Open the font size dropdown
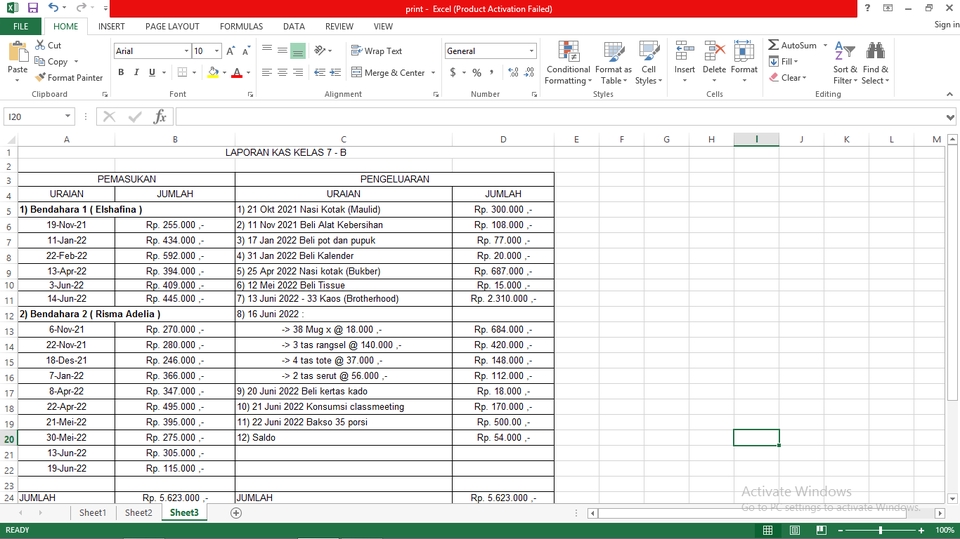This screenshot has height=539, width=960. (217, 51)
